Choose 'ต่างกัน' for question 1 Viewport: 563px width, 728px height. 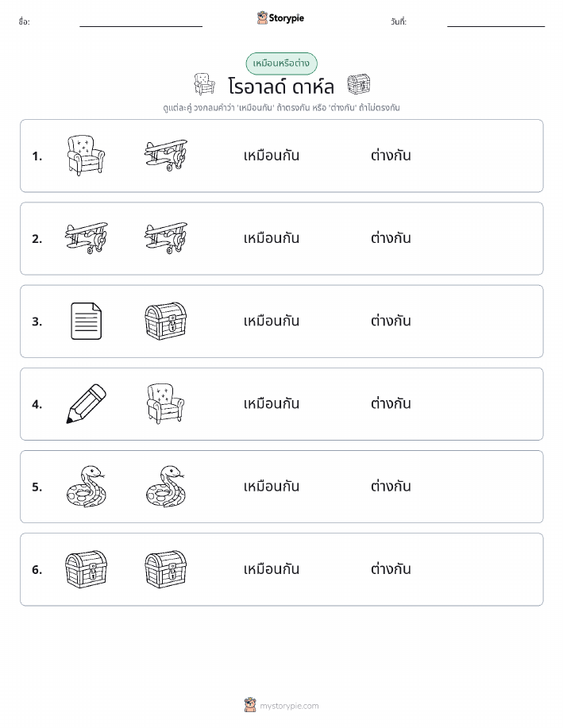(391, 156)
